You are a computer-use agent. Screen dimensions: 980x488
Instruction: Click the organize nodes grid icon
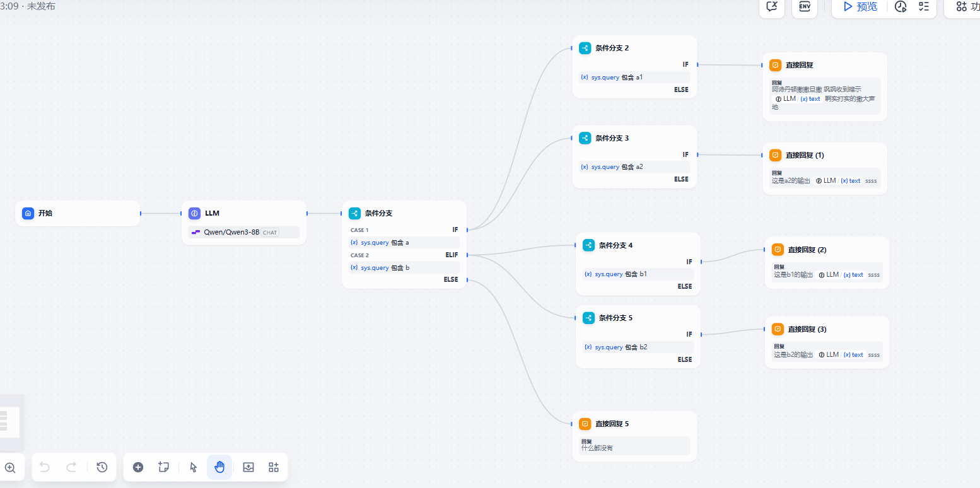click(x=274, y=467)
